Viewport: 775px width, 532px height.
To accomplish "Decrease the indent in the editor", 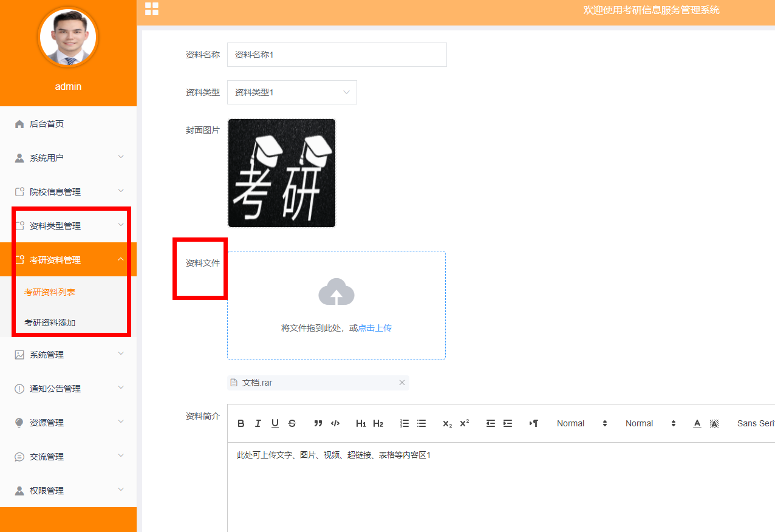I will (x=490, y=423).
